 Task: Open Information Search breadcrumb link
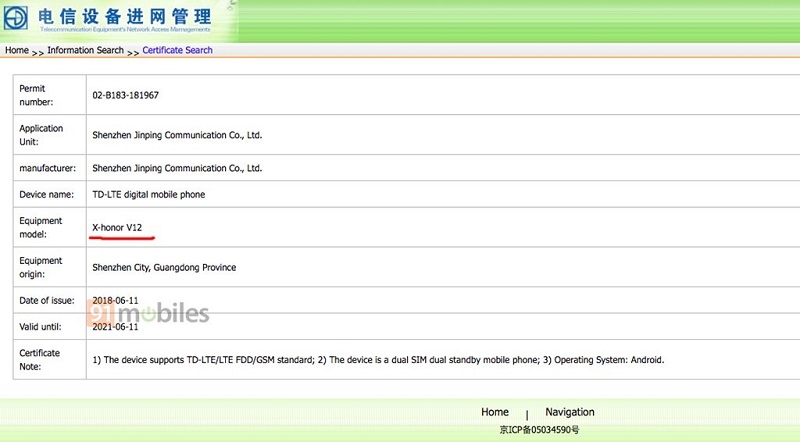click(x=86, y=50)
